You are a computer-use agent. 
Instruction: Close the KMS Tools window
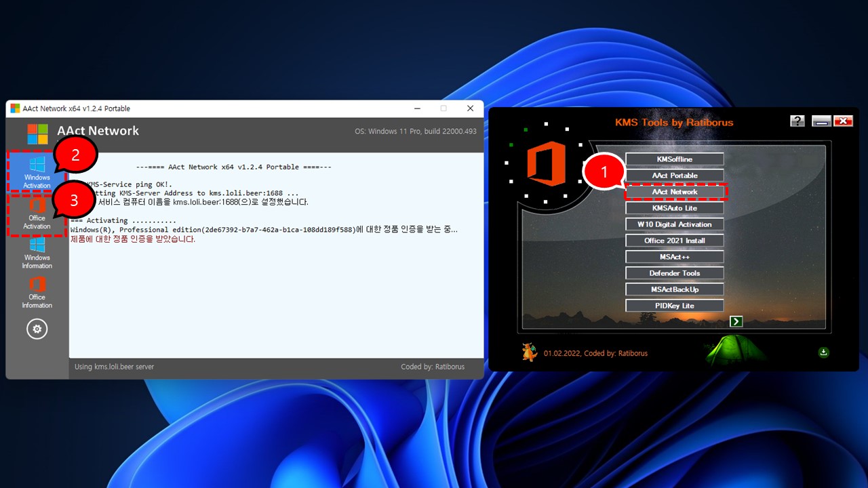coord(843,121)
